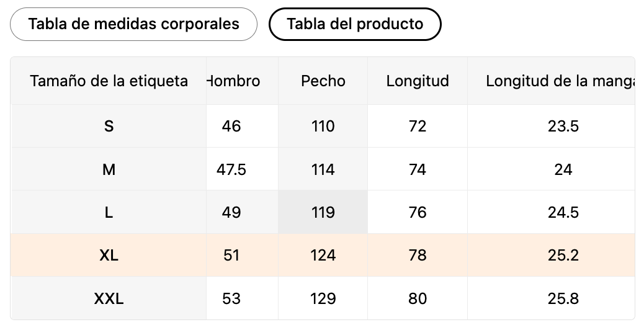
Task: Click the Longitud value 80 cell
Action: point(418,298)
